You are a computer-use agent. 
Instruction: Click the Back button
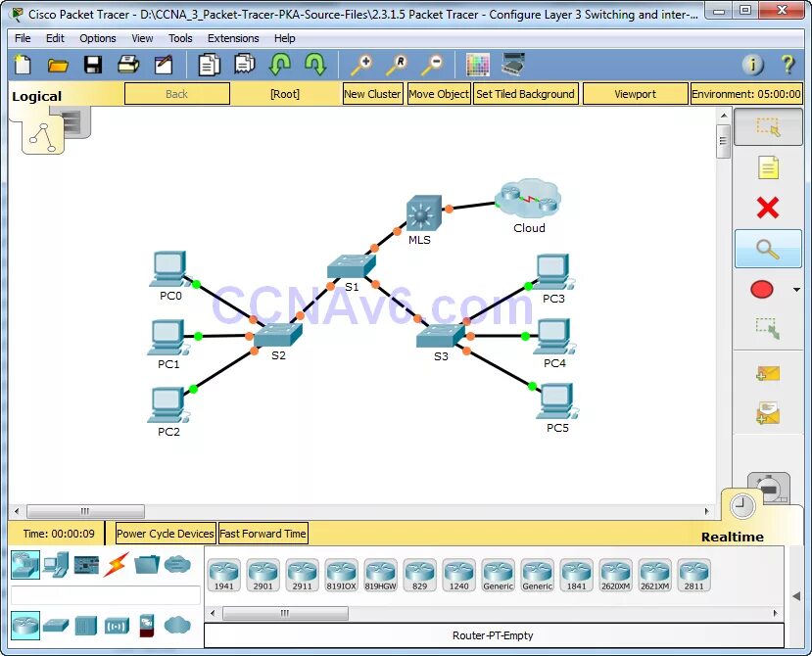pos(176,94)
